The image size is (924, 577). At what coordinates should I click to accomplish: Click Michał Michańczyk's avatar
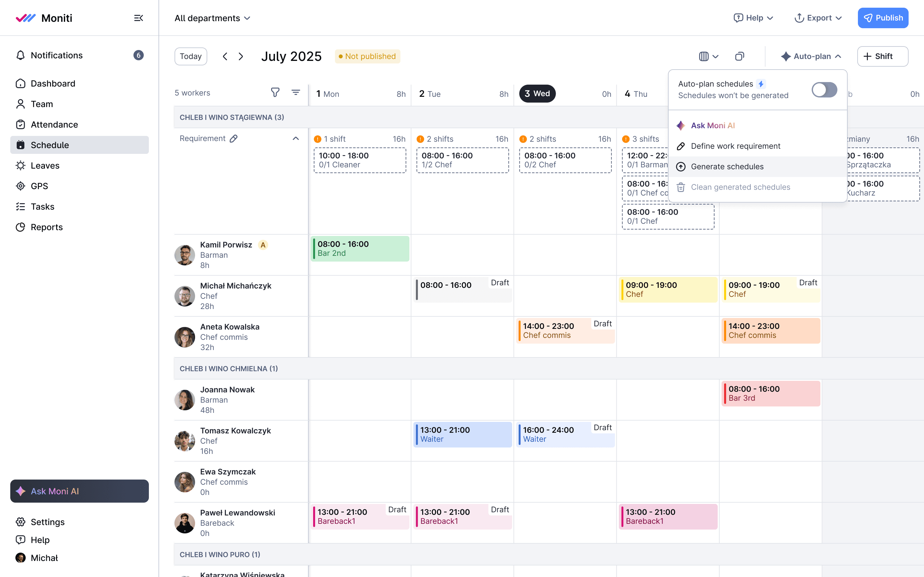click(185, 296)
